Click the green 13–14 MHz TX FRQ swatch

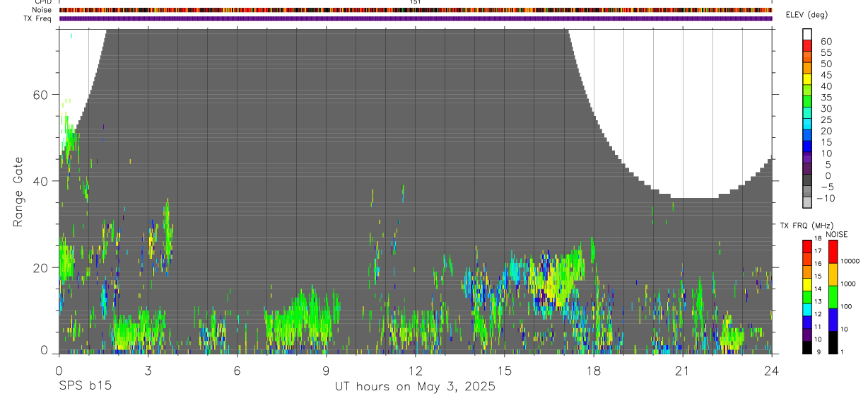pyautogui.click(x=807, y=296)
